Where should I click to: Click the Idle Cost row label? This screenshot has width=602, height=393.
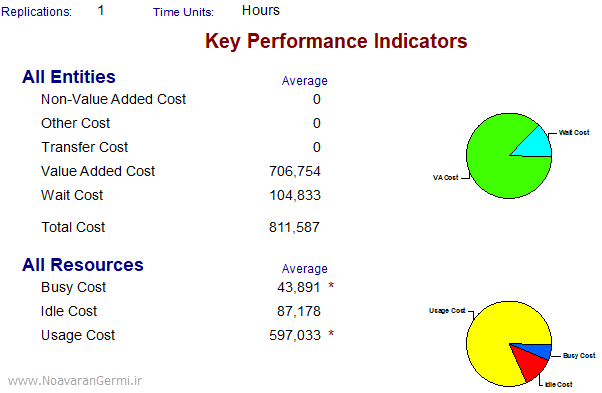[x=69, y=311]
